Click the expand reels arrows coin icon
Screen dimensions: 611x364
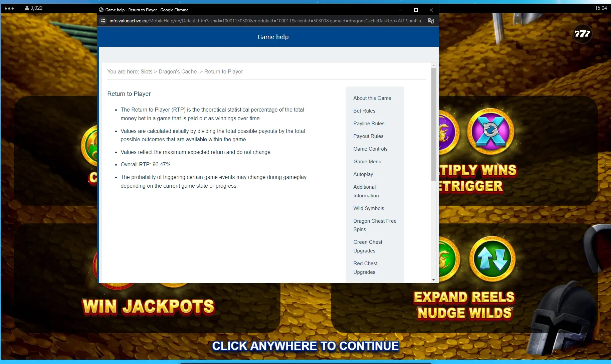click(x=492, y=259)
